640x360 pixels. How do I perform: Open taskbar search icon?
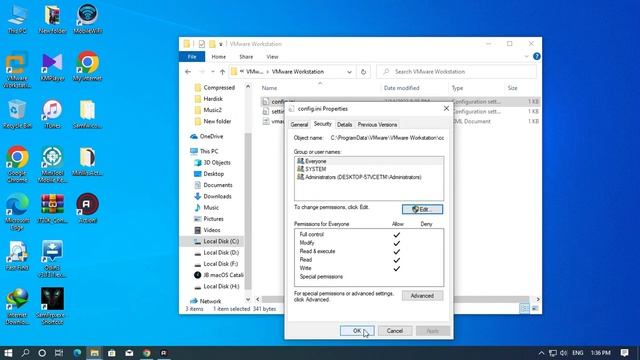(25, 353)
